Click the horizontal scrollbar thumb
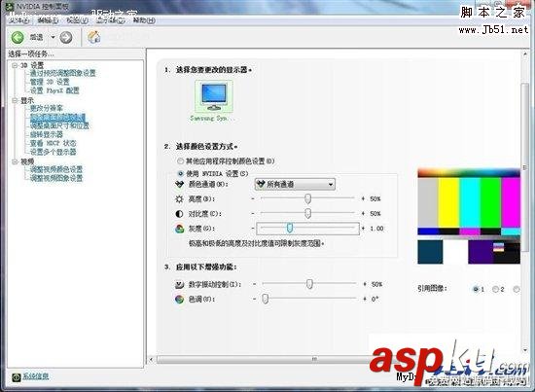The height and width of the screenshot is (392, 535). pos(263,359)
